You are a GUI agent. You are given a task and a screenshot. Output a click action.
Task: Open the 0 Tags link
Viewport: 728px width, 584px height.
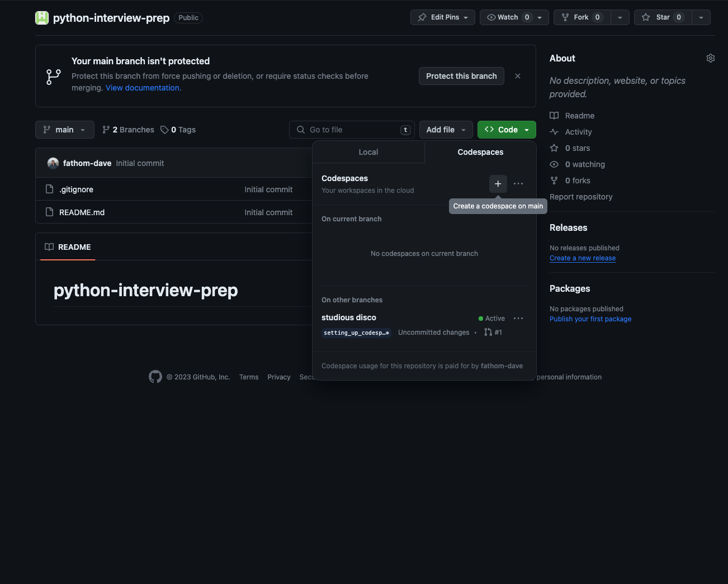[178, 130]
